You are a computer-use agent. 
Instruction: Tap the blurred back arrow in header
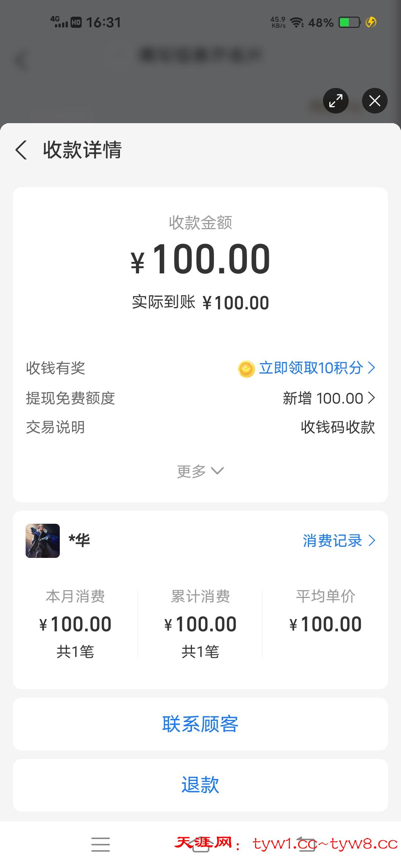pos(21,60)
